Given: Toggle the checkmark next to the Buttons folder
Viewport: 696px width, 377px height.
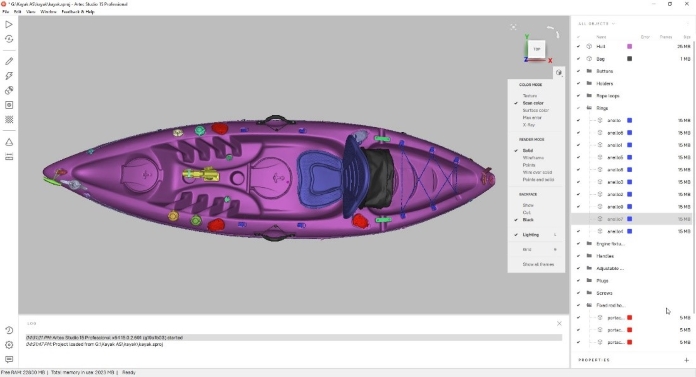Looking at the screenshot, I should (578, 71).
